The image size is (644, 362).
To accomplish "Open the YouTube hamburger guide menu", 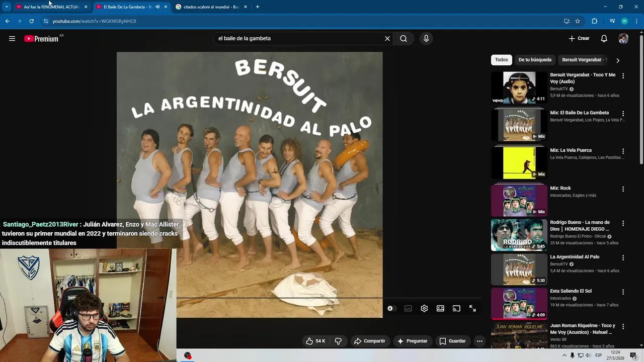I will tap(12, 39).
